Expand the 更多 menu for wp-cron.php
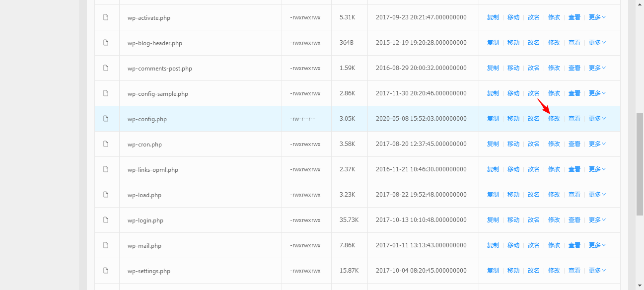 point(597,144)
